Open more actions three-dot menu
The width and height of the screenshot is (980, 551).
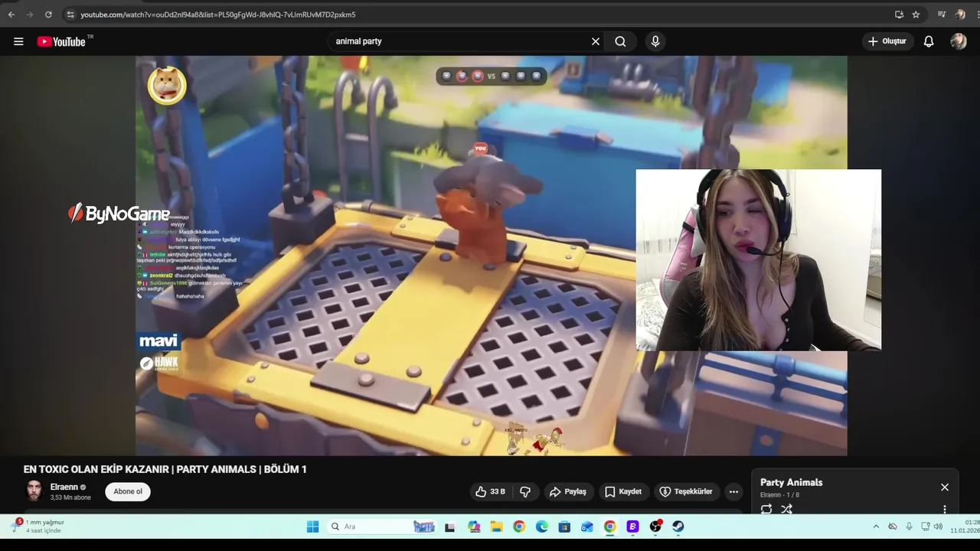pos(733,491)
